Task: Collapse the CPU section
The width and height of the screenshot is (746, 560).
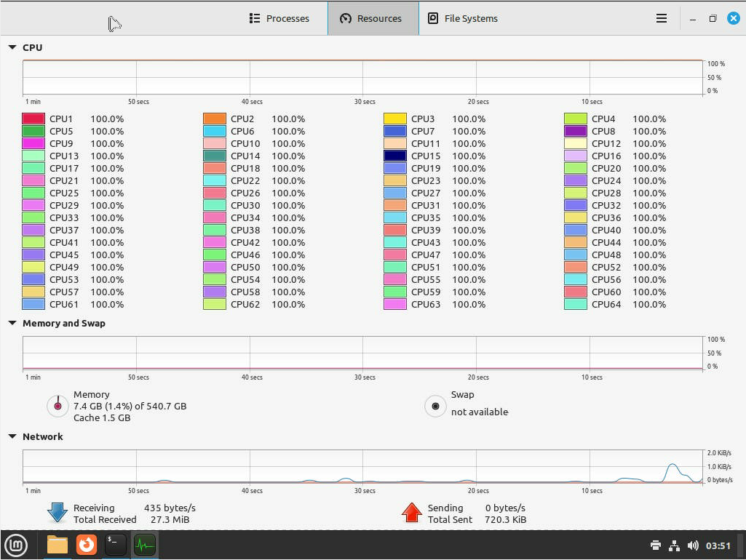Action: click(x=12, y=47)
